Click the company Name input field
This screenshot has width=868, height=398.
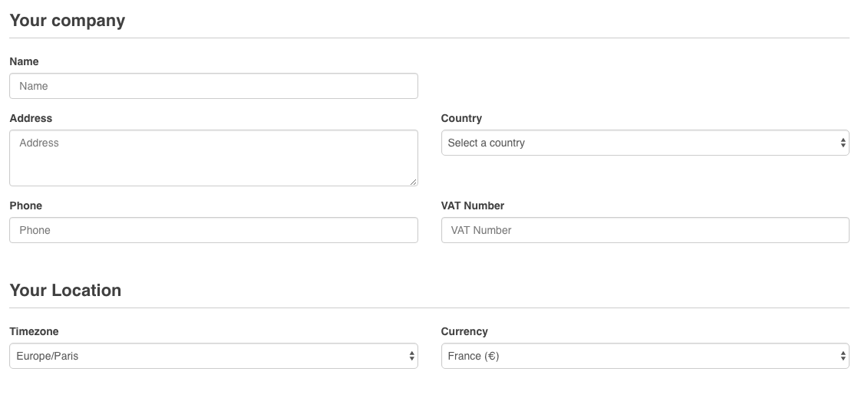click(213, 86)
